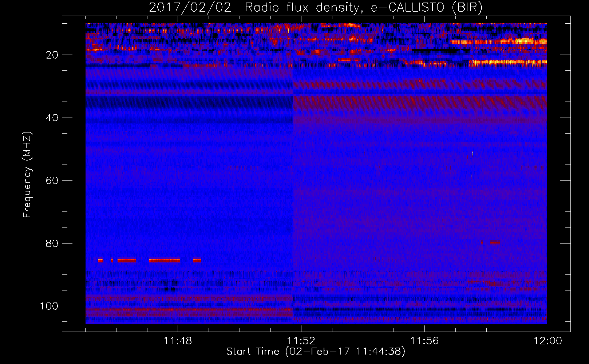Click the date 2017/02/02 in the title
The height and width of the screenshot is (364, 589).
click(190, 8)
